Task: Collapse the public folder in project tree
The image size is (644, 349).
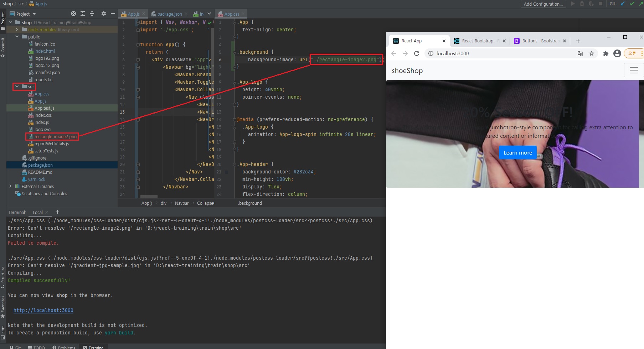Action: [x=17, y=37]
